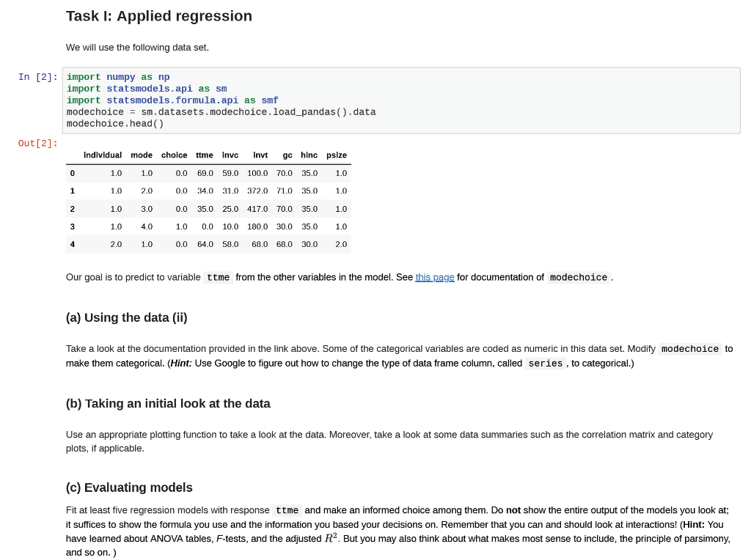Select the '(c) Evaluating models' heading
Viewport: 751px width, 560px height.
129,487
